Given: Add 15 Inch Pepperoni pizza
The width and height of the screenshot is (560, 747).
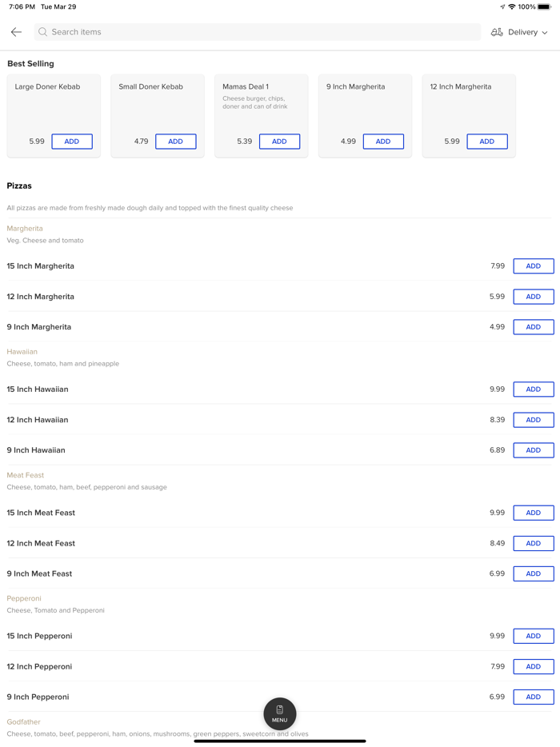Looking at the screenshot, I should pos(534,636).
